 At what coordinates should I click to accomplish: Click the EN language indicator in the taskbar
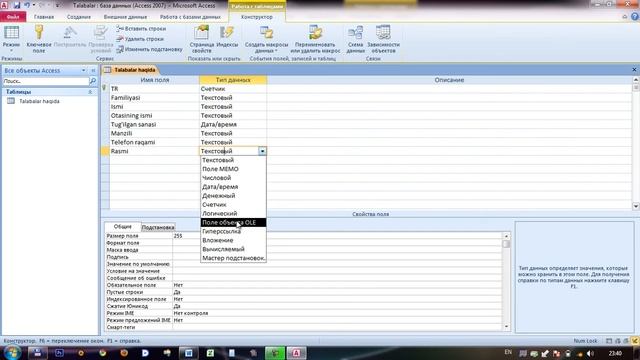pyautogui.click(x=508, y=352)
